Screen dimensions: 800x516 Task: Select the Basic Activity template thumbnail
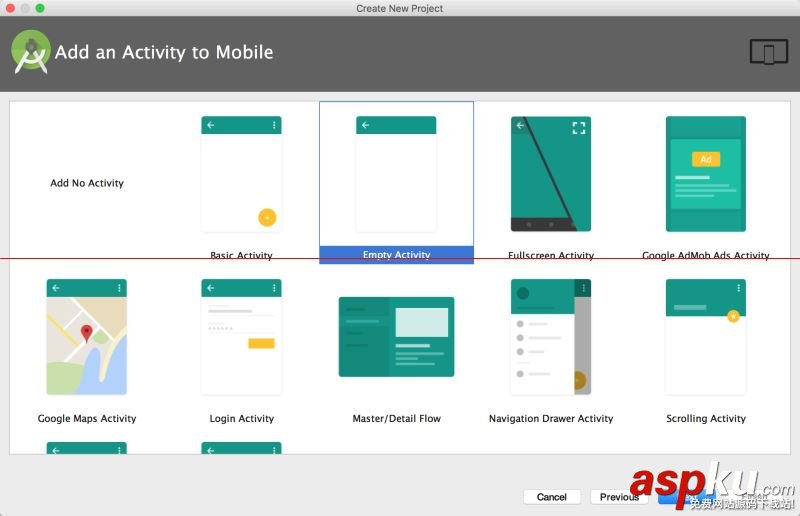tap(241, 174)
